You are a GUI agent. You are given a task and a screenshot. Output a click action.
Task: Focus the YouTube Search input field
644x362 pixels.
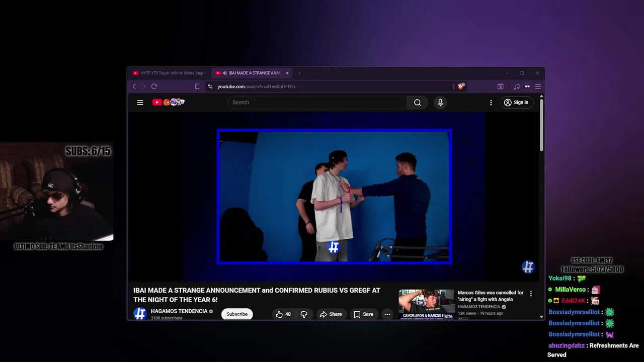pos(317,103)
